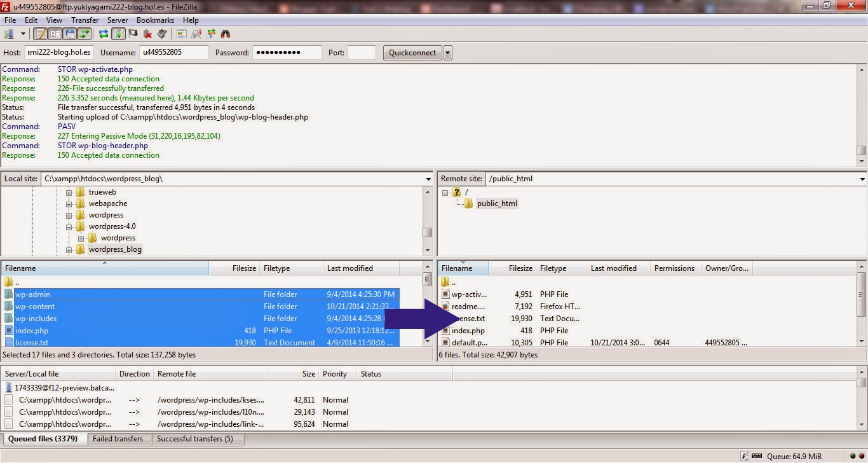Toggle synchronized browsing
Screen dimensions: 868x463
pos(211,34)
